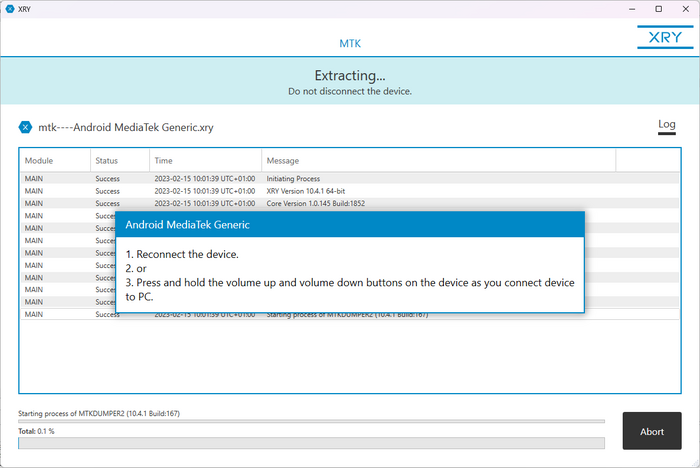
Task: Click the 'Reconnect the device.' instruction
Action: 182,254
